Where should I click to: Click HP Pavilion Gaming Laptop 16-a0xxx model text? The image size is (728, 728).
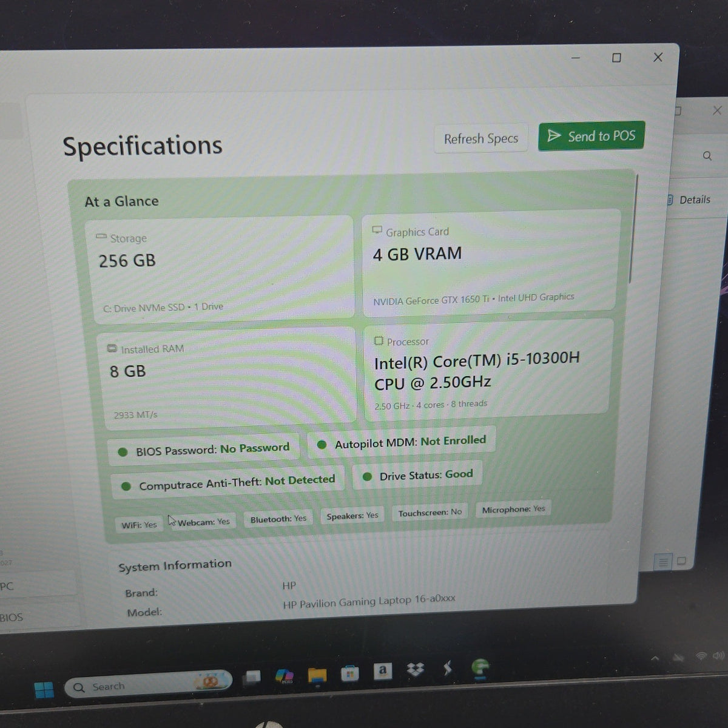[x=369, y=601]
